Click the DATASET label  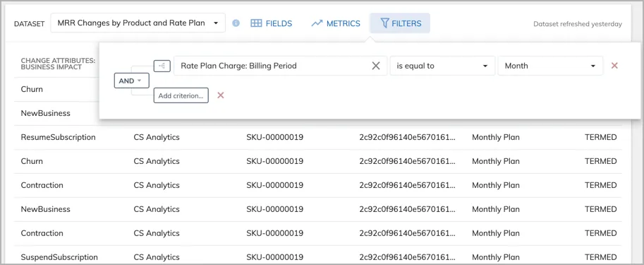pos(29,24)
